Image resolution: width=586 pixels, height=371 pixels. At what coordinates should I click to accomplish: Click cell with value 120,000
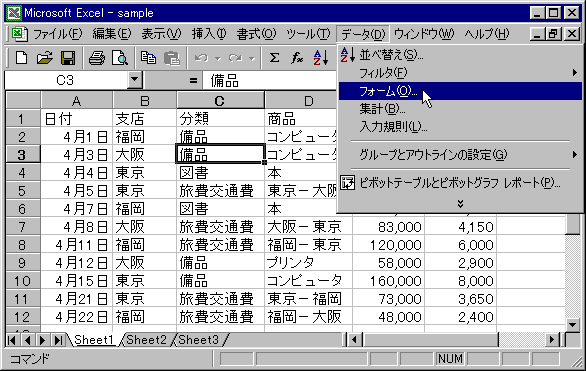388,245
